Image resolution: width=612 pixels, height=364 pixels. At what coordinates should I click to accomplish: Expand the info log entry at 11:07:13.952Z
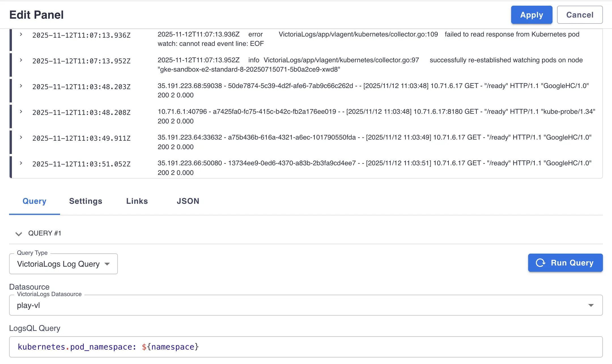point(21,60)
